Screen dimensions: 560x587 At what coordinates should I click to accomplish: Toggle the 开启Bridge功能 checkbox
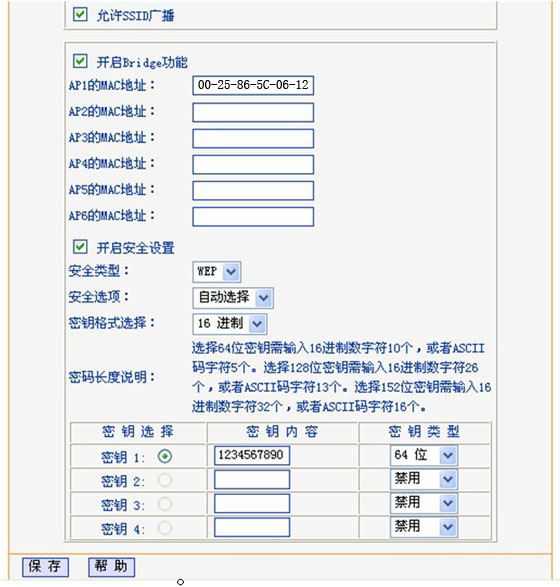pos(80,61)
